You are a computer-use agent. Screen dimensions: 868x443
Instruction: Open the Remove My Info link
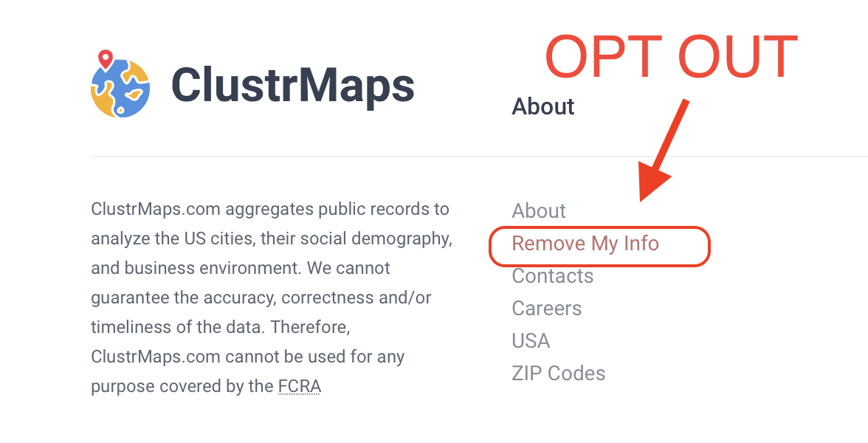(x=585, y=244)
